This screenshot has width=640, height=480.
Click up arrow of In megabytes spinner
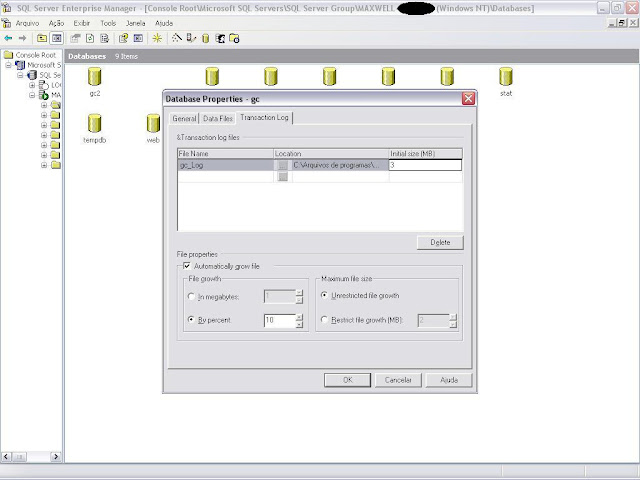point(300,293)
